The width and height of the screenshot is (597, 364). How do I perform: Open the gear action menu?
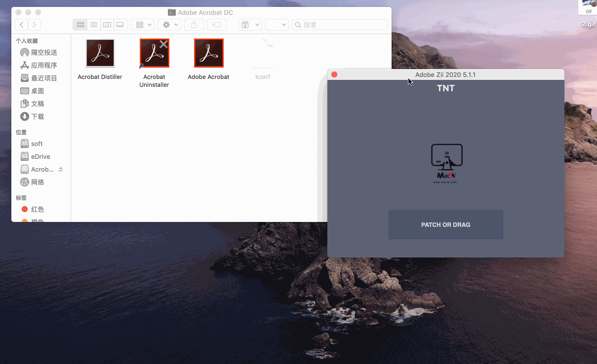[x=169, y=25]
